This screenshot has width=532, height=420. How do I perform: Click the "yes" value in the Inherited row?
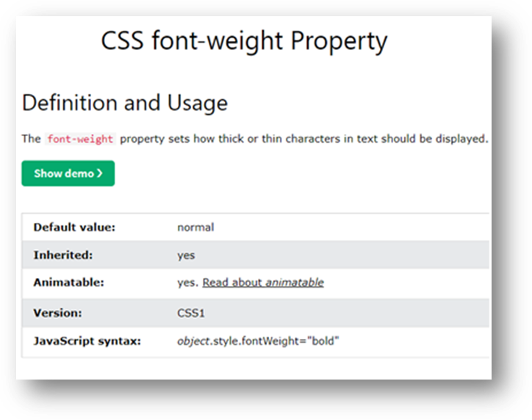pyautogui.click(x=186, y=255)
